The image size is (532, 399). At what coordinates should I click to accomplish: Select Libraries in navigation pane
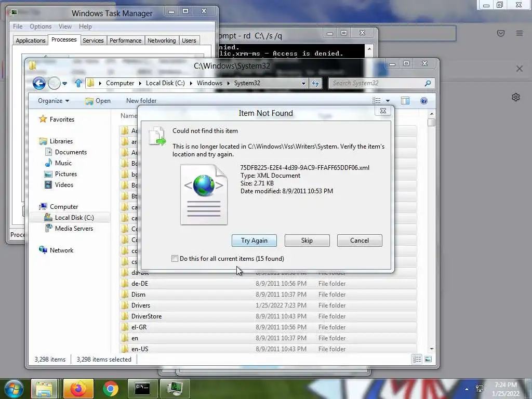click(61, 141)
